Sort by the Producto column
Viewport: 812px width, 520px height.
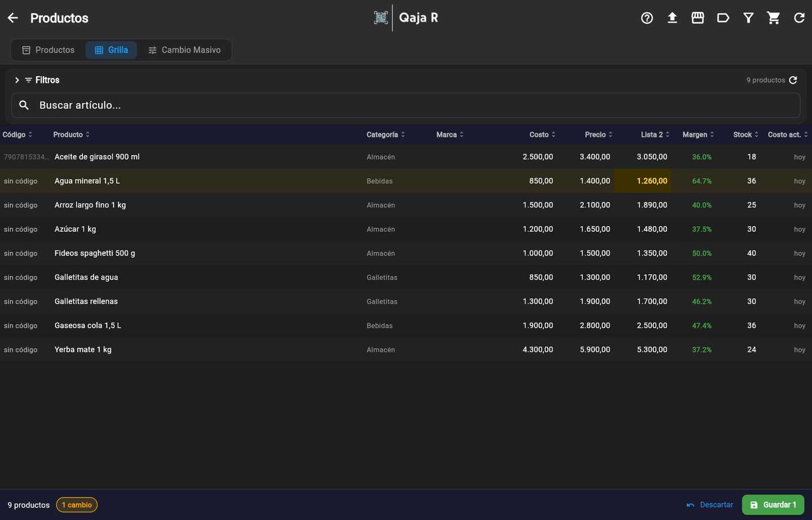(72, 135)
